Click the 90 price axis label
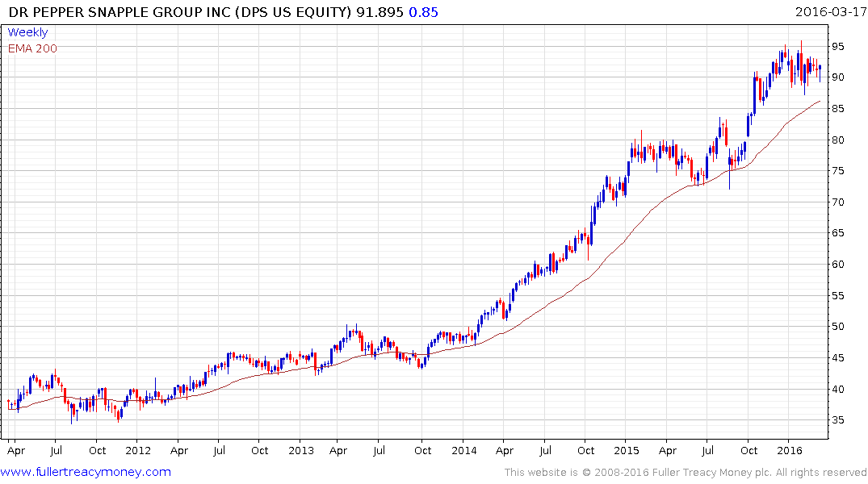 [837, 77]
